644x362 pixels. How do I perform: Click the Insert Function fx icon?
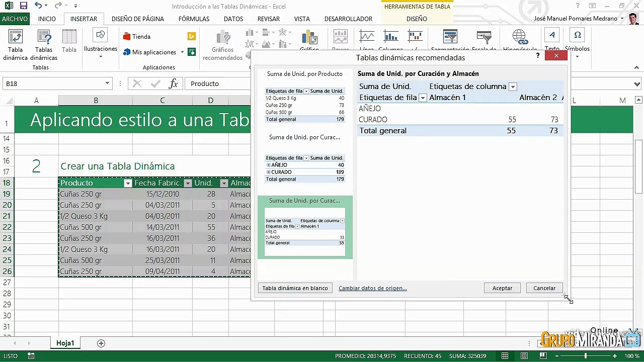coord(173,83)
